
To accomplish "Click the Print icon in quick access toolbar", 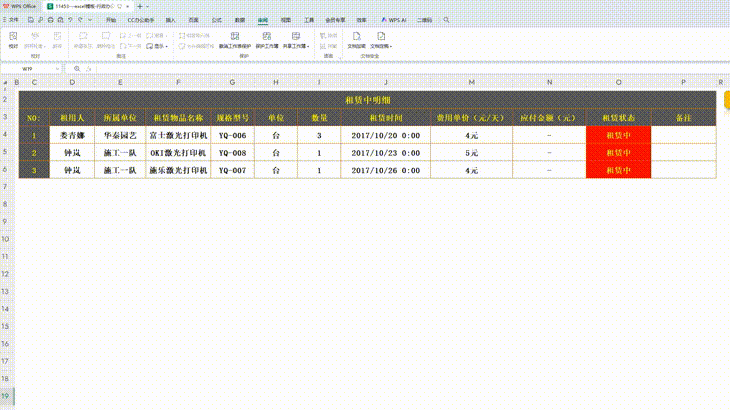I will coord(50,20).
